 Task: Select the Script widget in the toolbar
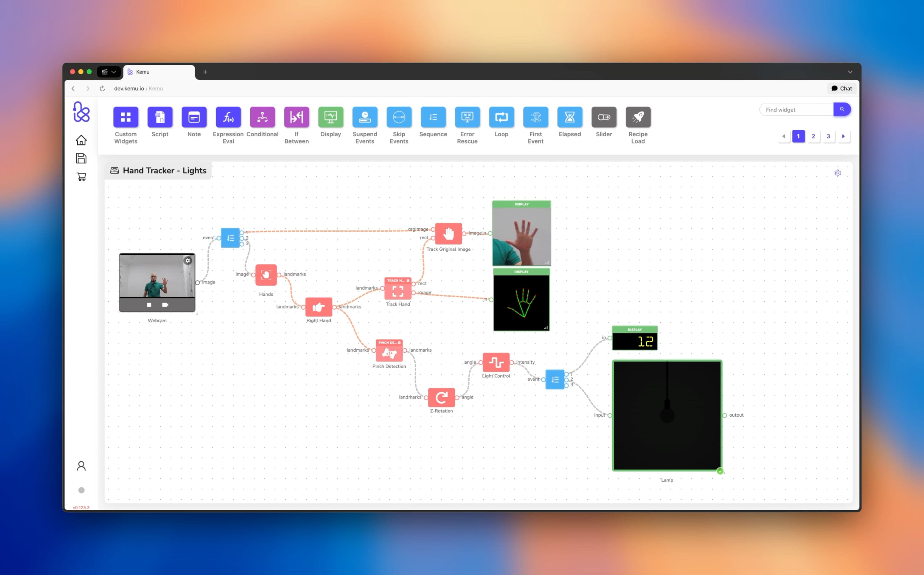click(x=160, y=117)
